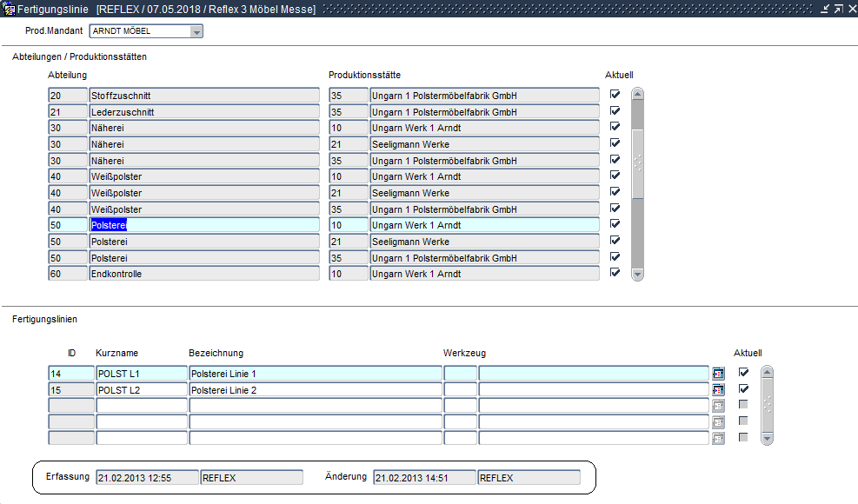
Task: Toggle Aktuell checkbox for Polsterei Linie 1
Action: pyautogui.click(x=743, y=373)
